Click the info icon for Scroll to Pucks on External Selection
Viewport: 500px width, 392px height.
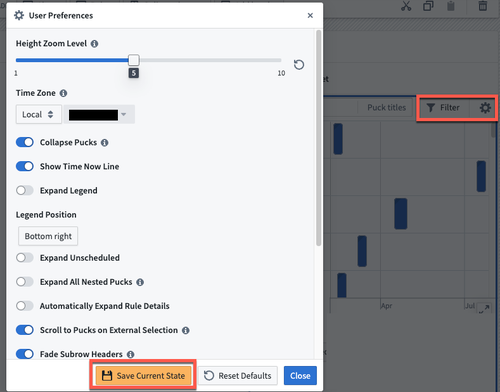coord(186,330)
